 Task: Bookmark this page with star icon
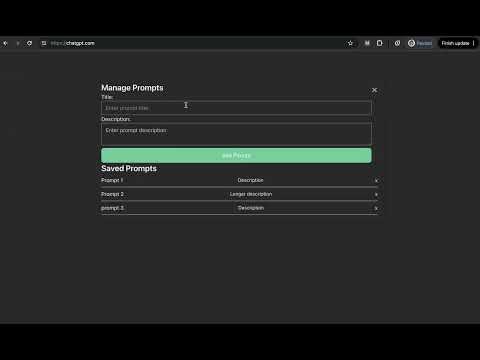coord(350,43)
